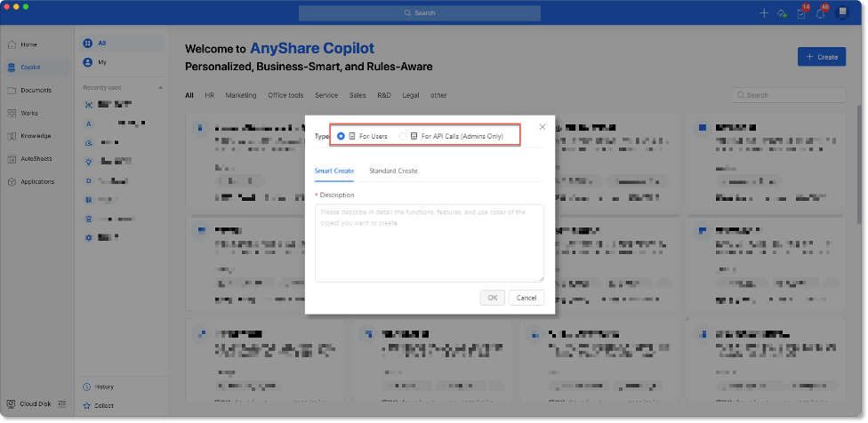Close the create dialog with X
This screenshot has height=423, width=868.
pos(542,127)
